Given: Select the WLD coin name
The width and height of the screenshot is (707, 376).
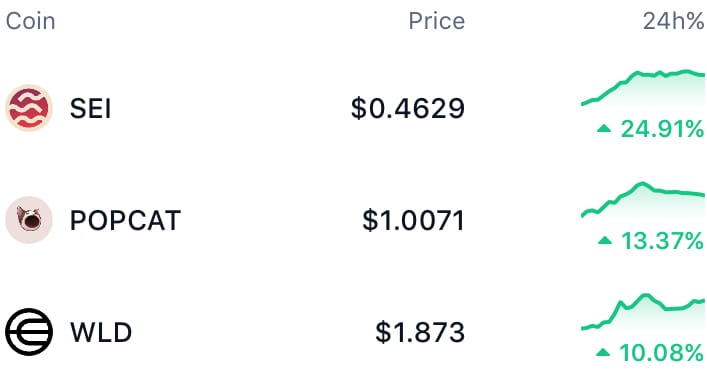Looking at the screenshot, I should (x=101, y=332).
